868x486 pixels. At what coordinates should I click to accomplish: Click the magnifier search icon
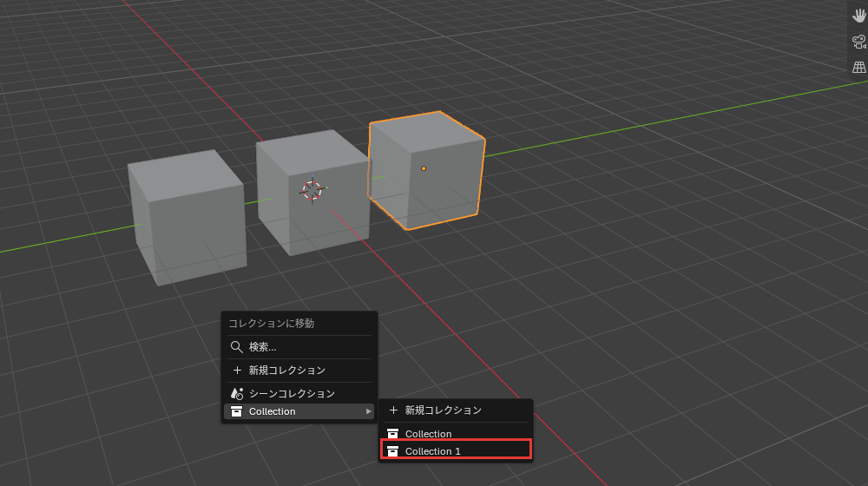pyautogui.click(x=236, y=347)
